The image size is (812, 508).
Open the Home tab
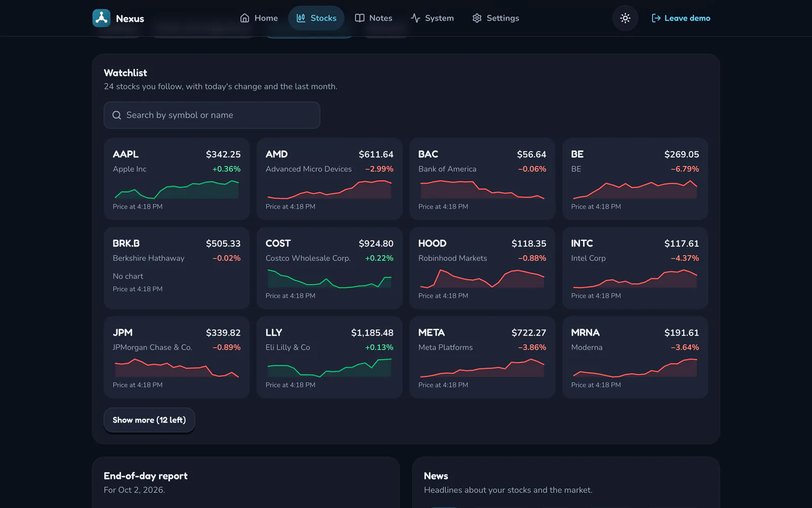click(x=259, y=18)
